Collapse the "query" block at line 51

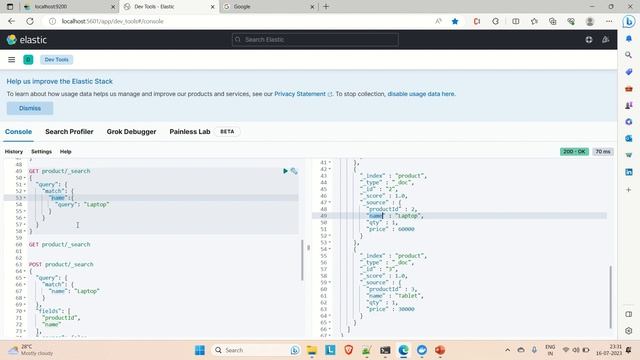coord(24,184)
